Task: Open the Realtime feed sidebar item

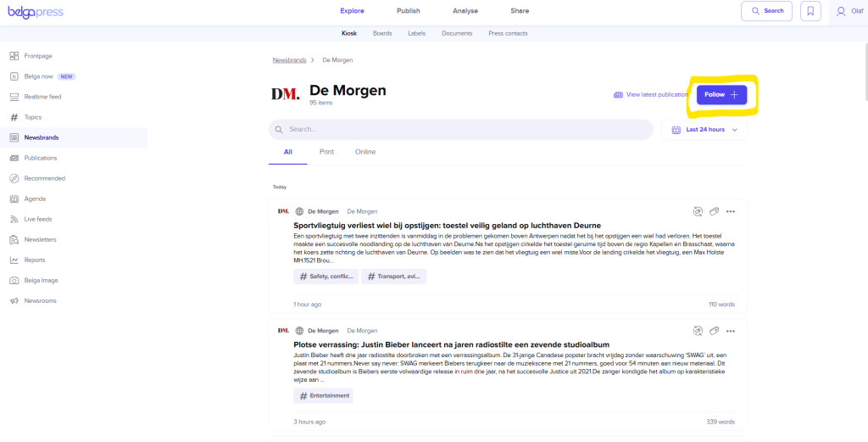Action: (x=42, y=97)
